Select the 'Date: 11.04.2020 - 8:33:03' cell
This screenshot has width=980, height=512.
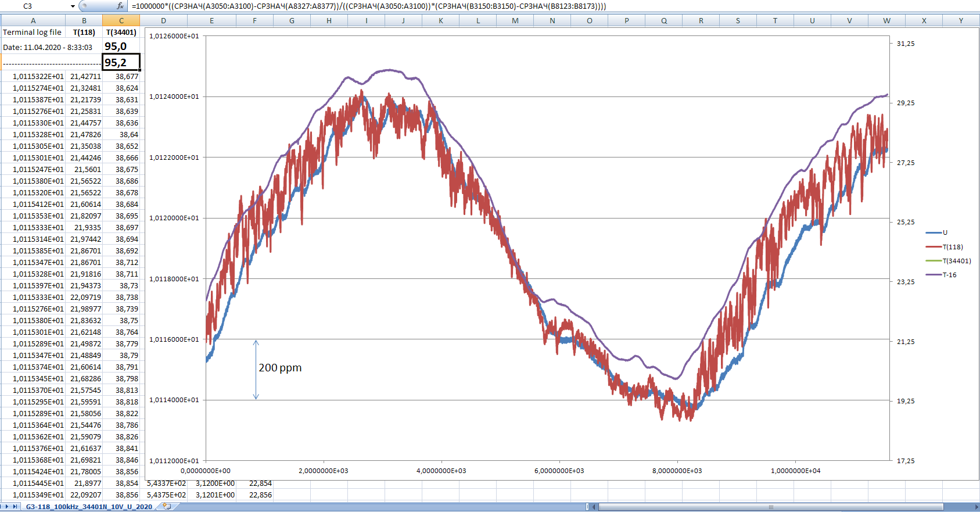[x=51, y=47]
